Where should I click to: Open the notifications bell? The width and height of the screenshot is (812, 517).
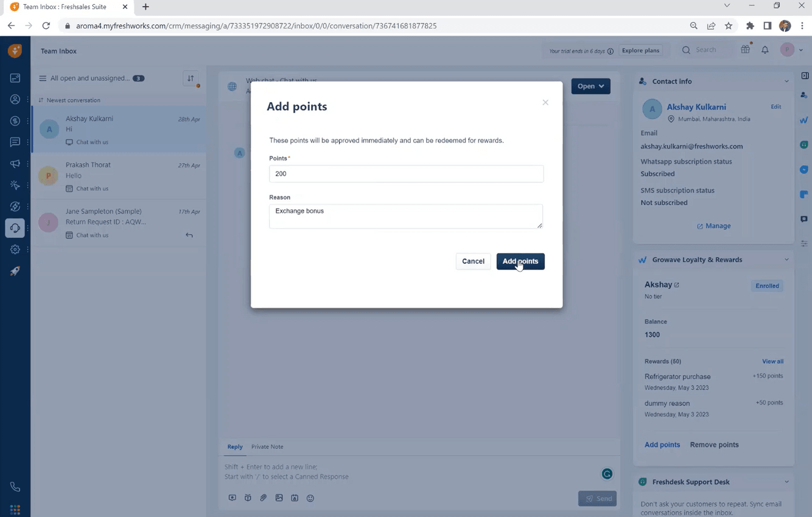[765, 50]
